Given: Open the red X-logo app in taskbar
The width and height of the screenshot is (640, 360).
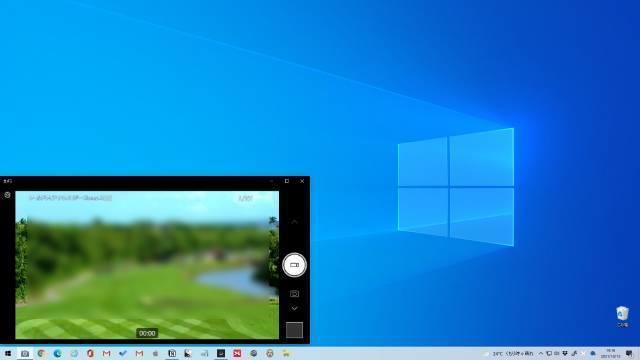Looking at the screenshot, I should point(237,353).
